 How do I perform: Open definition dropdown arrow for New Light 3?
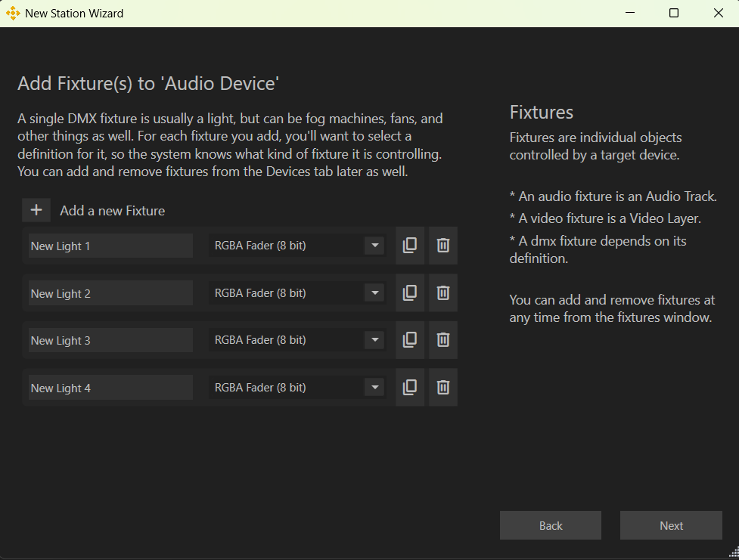(374, 340)
